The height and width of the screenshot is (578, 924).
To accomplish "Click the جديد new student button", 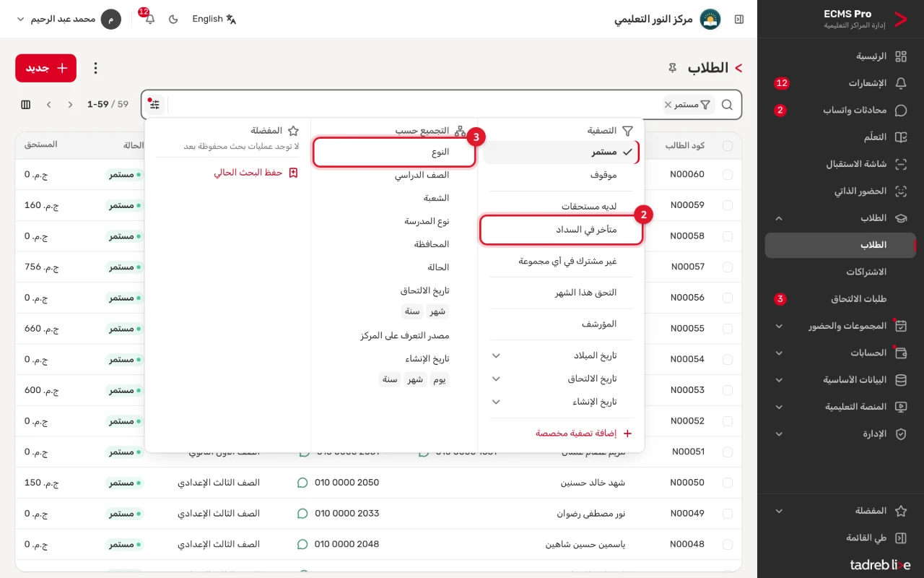I will 45,68.
